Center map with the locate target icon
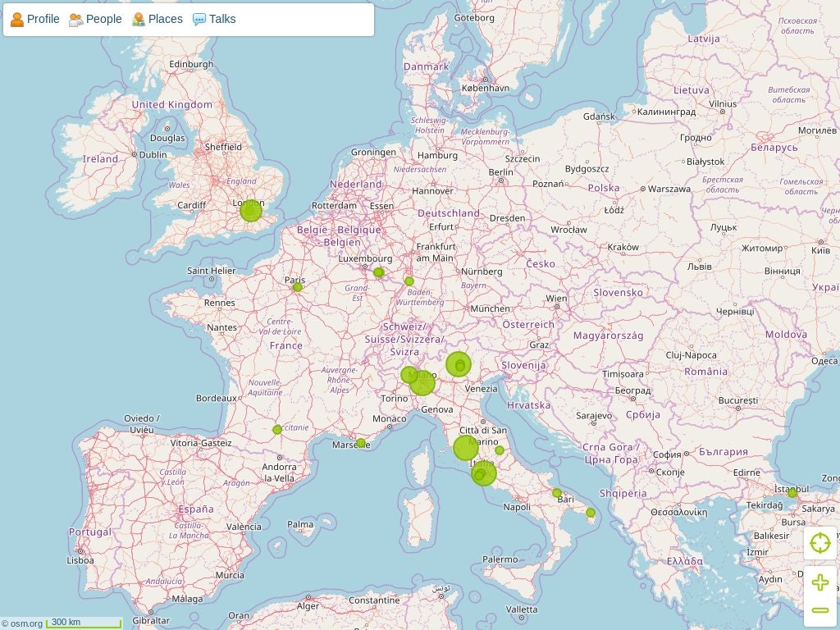The image size is (840, 630). click(x=820, y=543)
